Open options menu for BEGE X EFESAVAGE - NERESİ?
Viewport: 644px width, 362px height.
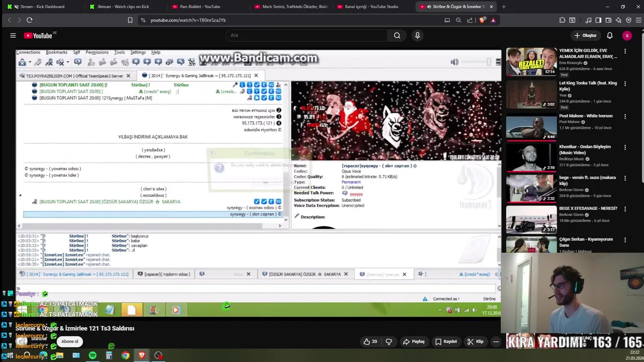[625, 209]
